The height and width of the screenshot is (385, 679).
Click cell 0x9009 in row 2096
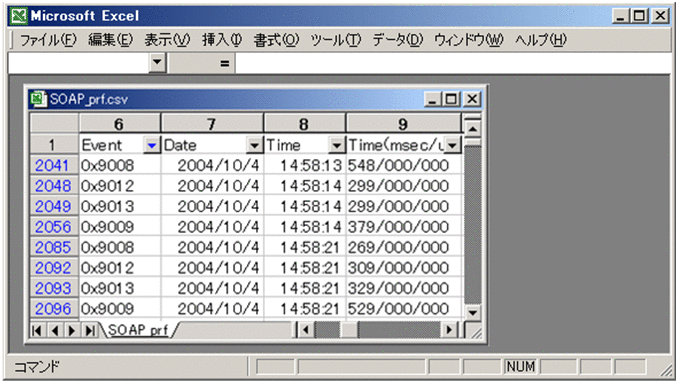pos(120,309)
